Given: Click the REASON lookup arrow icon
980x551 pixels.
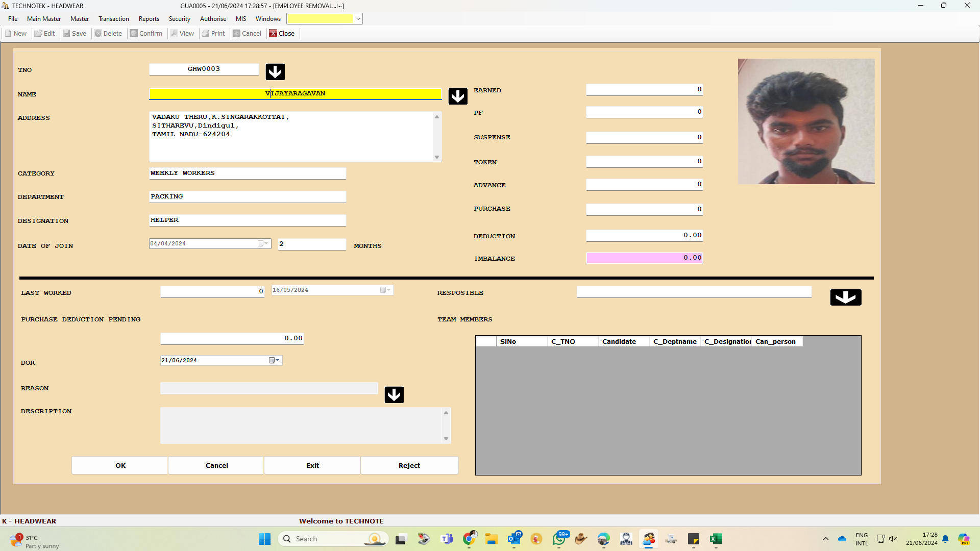Looking at the screenshot, I should coord(394,394).
